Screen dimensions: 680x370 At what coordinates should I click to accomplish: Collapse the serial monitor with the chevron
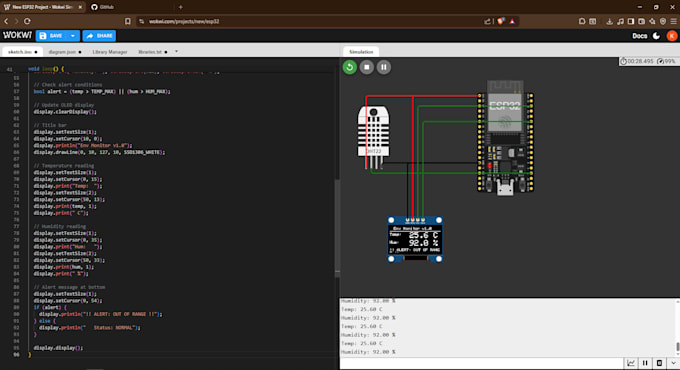click(673, 363)
